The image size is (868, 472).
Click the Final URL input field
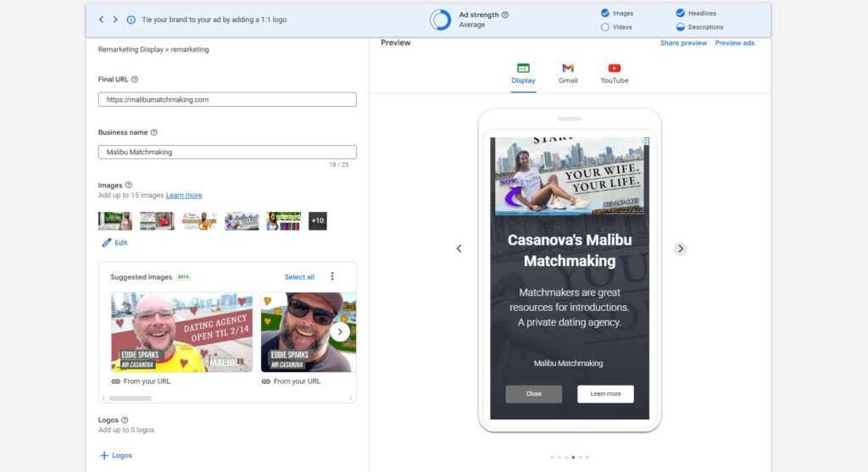(227, 100)
